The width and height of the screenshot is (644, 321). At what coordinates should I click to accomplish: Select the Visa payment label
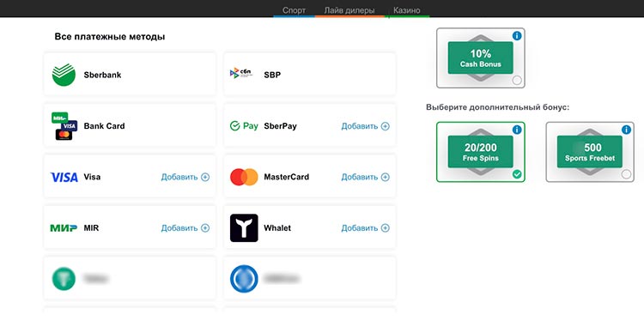coord(92,177)
